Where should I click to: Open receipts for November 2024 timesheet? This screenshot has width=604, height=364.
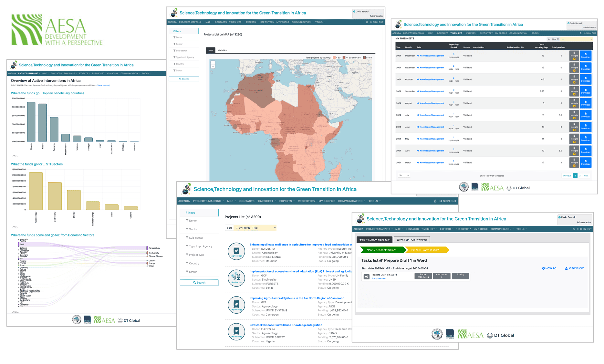(574, 68)
